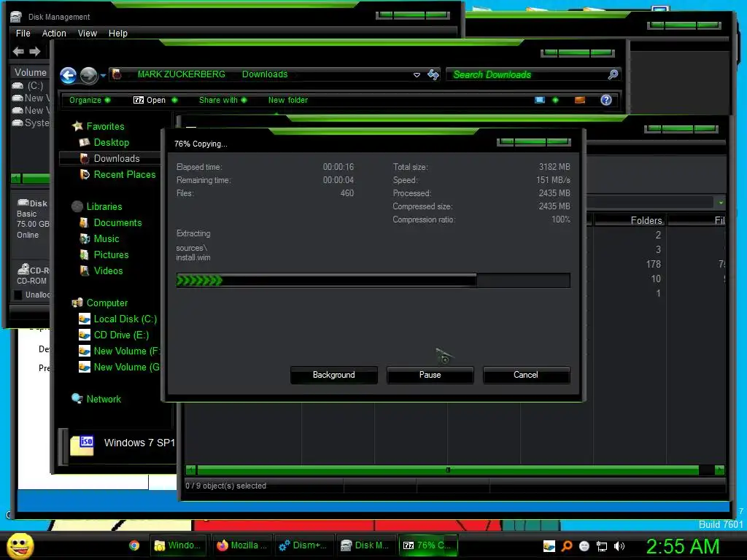Click the refresh icon beside the address bar

pos(433,74)
